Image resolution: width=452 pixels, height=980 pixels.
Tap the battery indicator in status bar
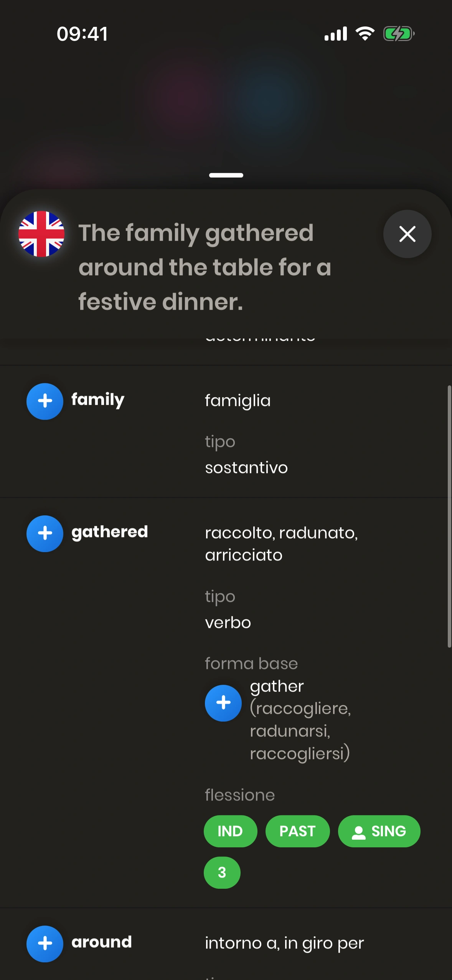coord(399,34)
